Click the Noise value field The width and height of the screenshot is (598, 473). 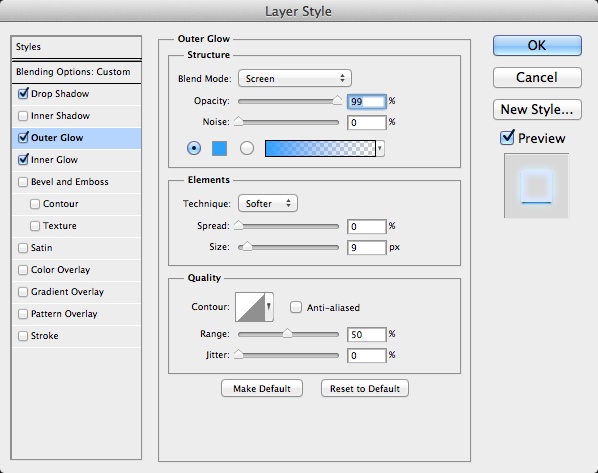[367, 122]
